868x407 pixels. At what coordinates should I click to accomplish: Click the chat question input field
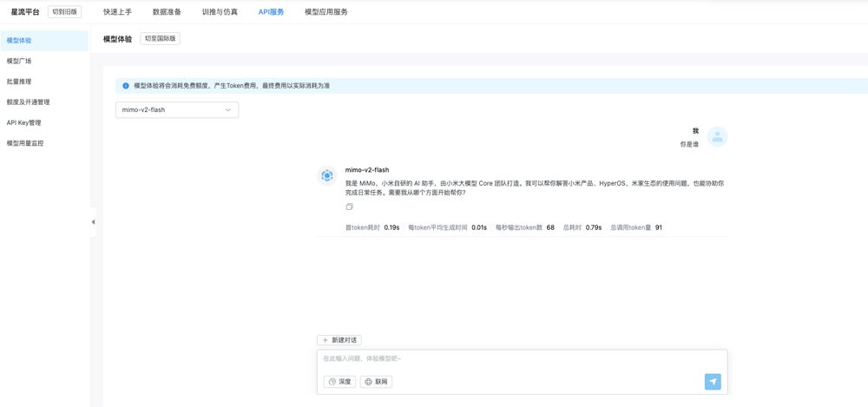click(x=521, y=358)
